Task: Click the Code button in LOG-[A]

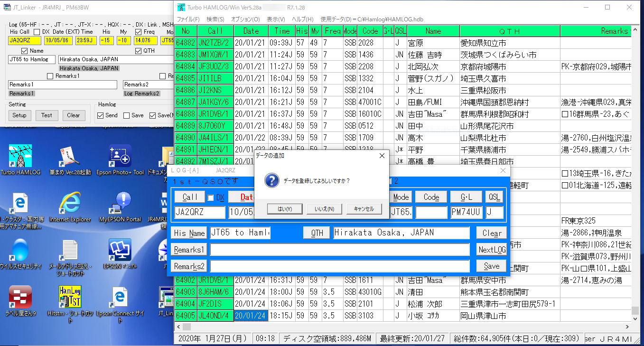Action: 431,197
